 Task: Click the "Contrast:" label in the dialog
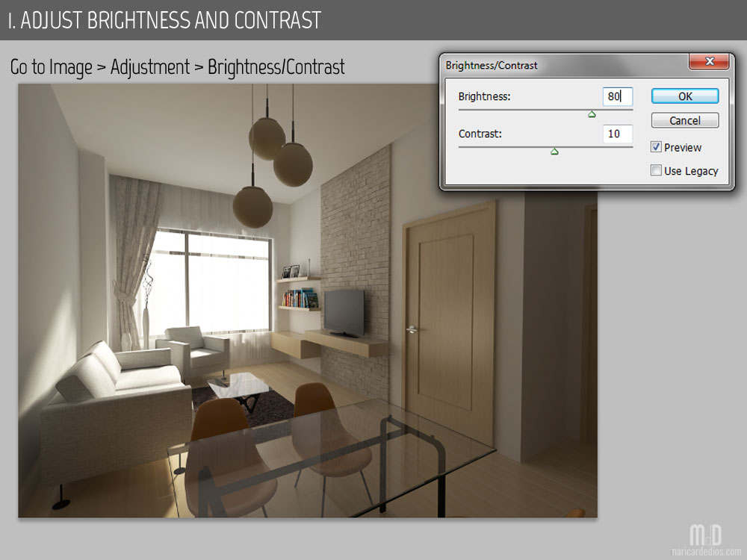click(x=480, y=134)
